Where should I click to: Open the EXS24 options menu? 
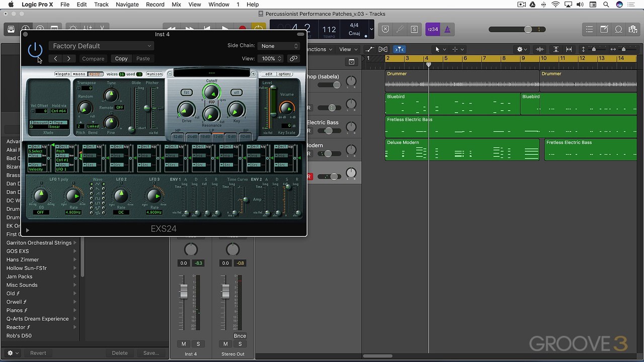pyautogui.click(x=285, y=74)
